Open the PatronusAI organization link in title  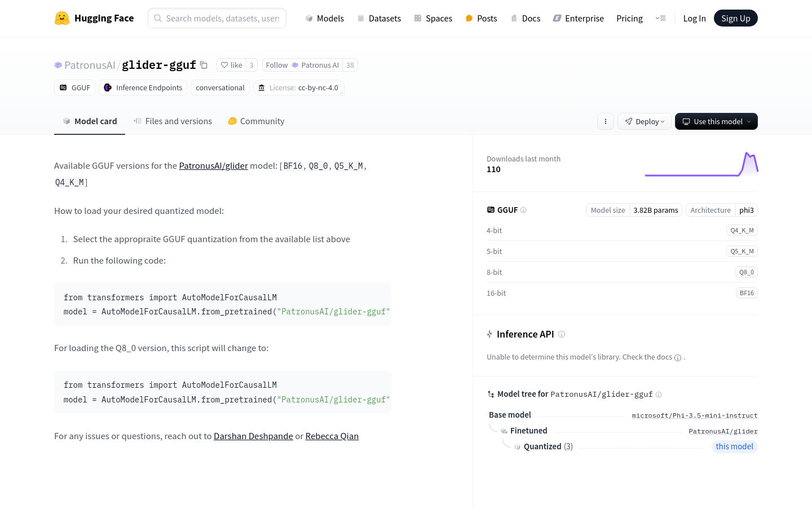89,65
